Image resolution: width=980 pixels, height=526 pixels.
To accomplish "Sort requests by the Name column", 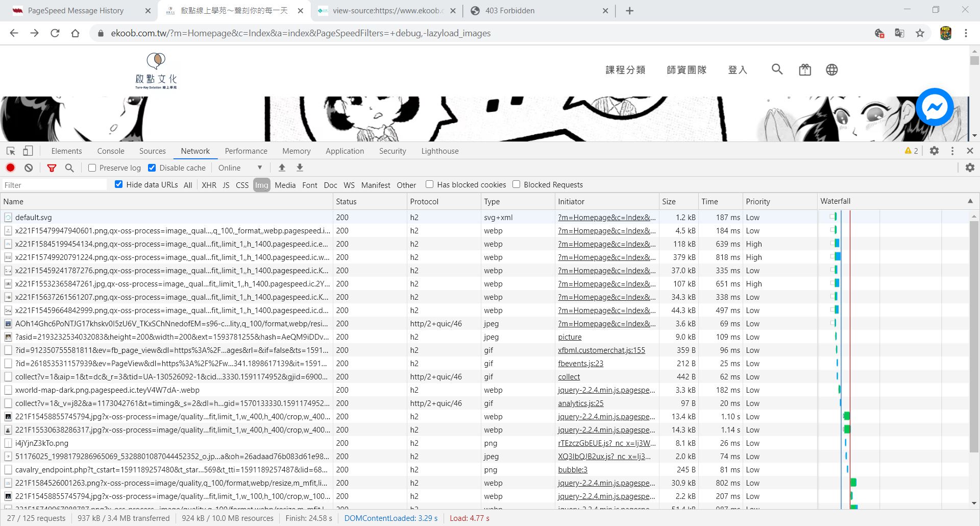I will click(x=166, y=201).
